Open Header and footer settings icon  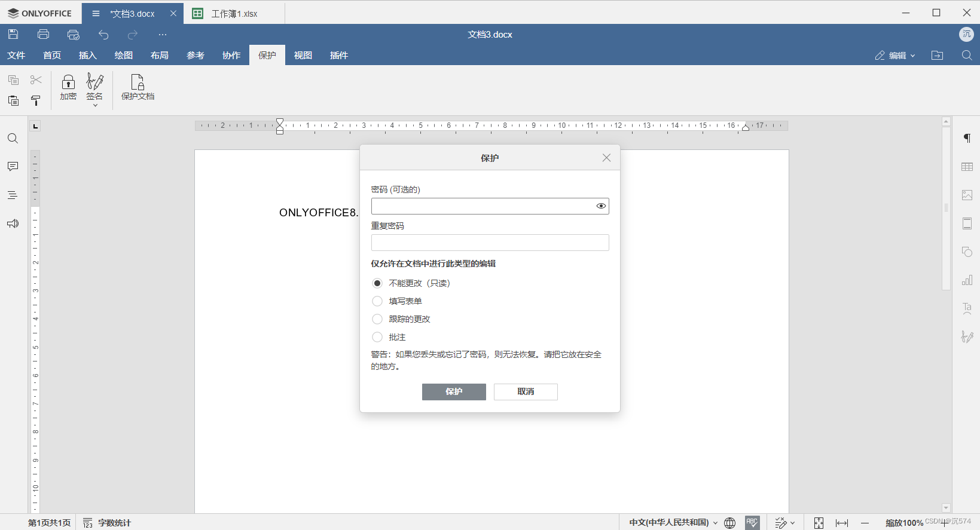coord(967,223)
